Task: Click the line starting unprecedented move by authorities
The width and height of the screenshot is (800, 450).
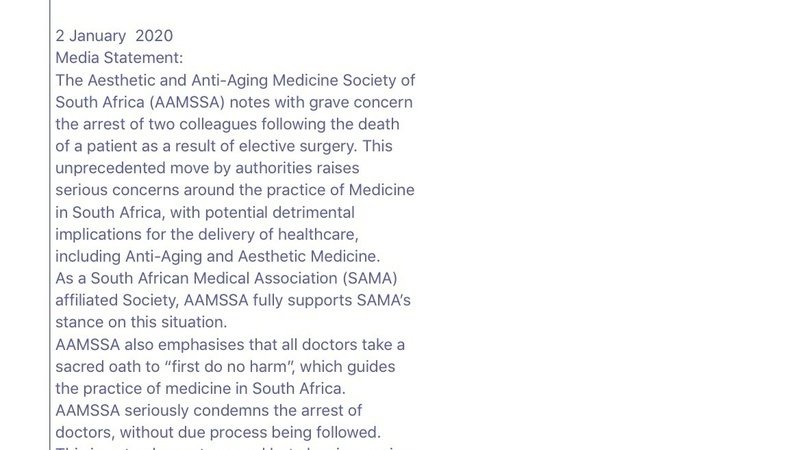Action: point(207,168)
